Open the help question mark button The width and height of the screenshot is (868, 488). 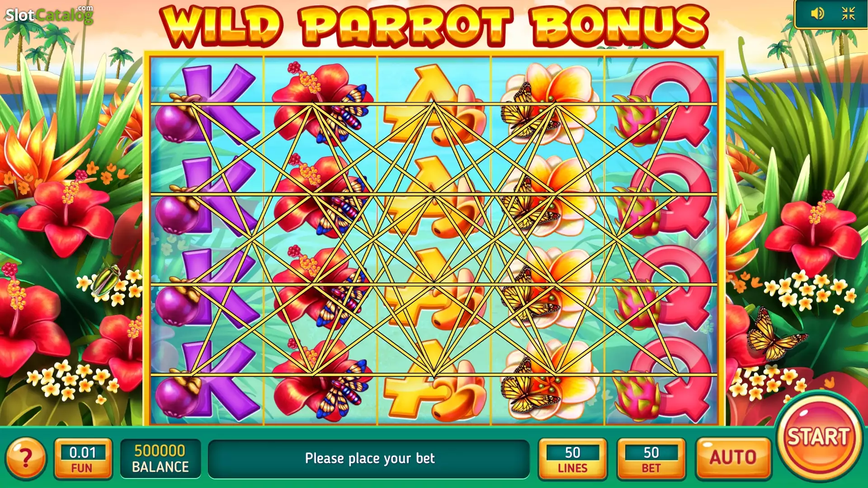[x=26, y=459]
